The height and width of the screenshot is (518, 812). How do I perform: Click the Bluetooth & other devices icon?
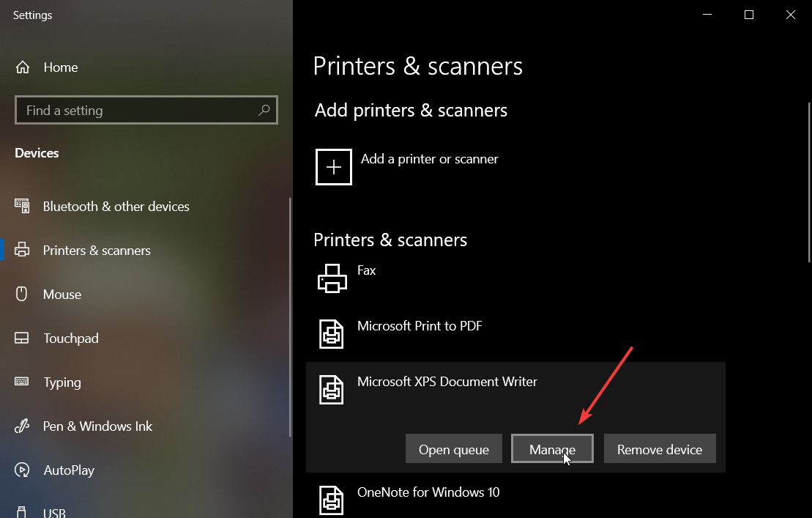pyautogui.click(x=22, y=206)
